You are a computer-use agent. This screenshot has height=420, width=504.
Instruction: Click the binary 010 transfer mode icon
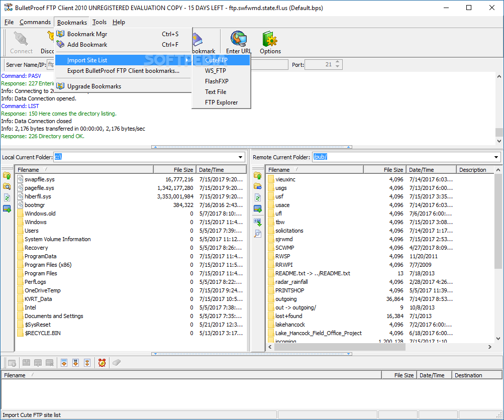pos(257,223)
